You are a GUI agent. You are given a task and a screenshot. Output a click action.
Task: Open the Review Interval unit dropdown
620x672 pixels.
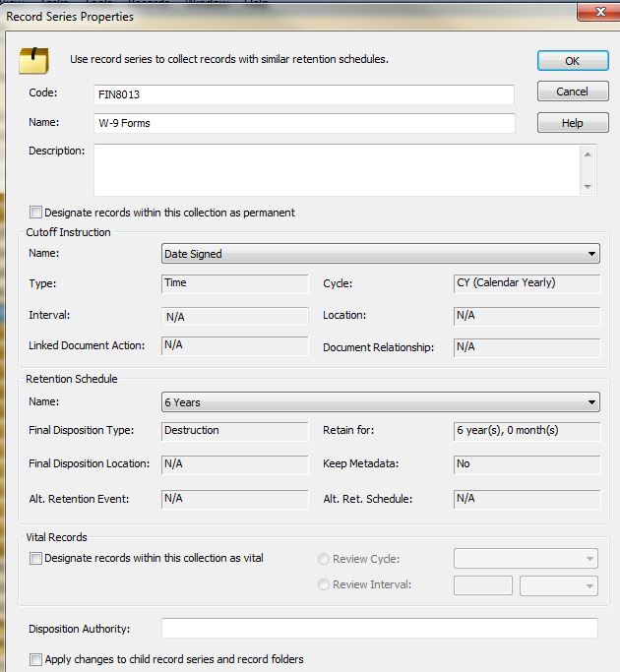[589, 585]
